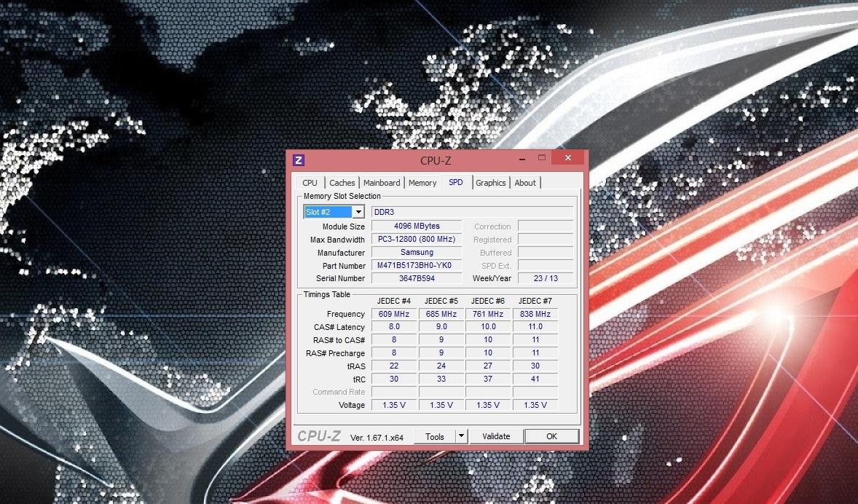The height and width of the screenshot is (504, 858).
Task: Confirm with the OK button
Action: click(551, 436)
